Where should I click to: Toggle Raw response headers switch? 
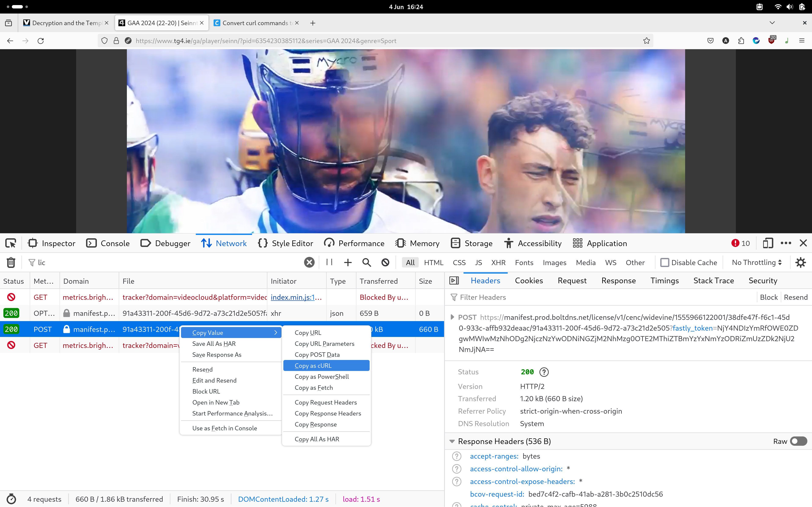tap(798, 441)
